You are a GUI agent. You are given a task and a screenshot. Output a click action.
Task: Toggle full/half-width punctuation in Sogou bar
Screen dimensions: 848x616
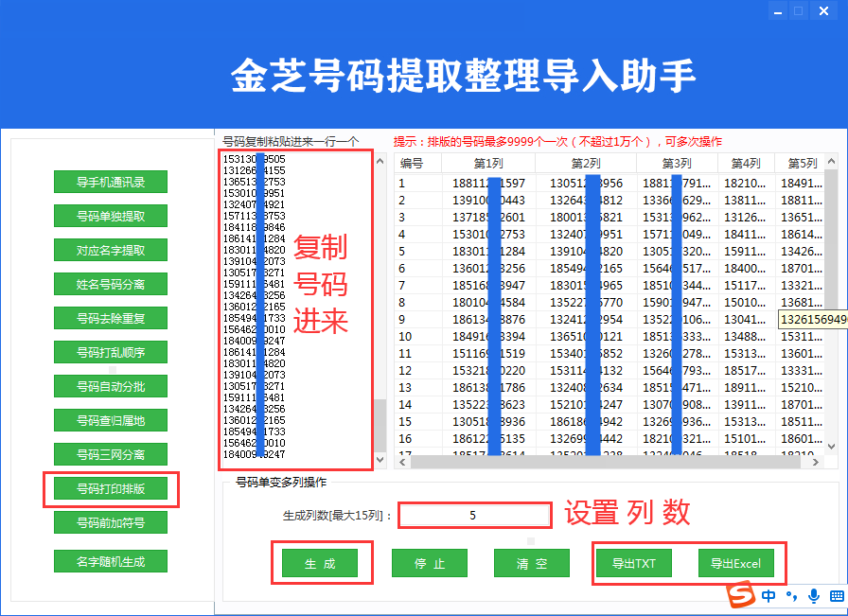pos(792,596)
